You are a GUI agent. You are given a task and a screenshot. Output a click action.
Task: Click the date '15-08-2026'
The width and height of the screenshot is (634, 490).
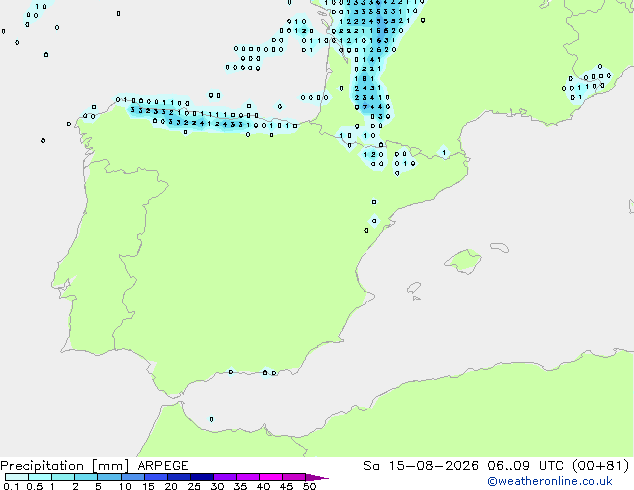point(433,466)
